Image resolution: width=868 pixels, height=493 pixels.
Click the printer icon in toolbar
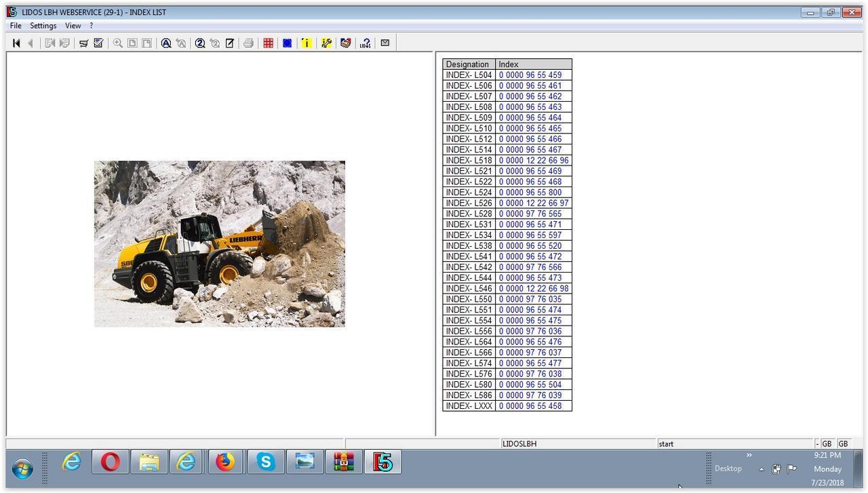tap(248, 43)
